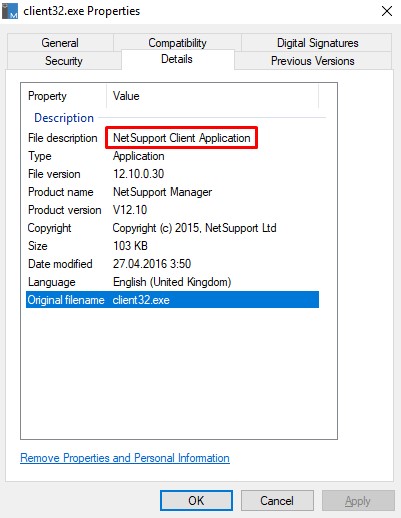Click the Application type value

click(x=139, y=156)
